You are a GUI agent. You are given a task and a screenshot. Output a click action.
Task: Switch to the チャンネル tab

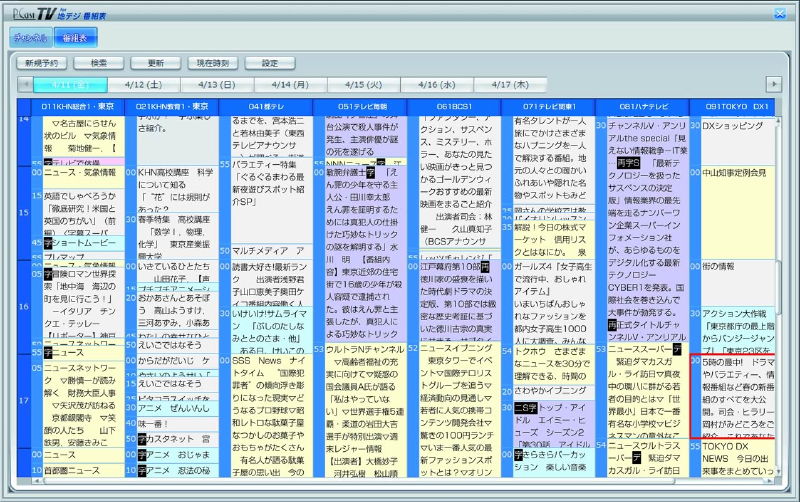tap(32, 36)
